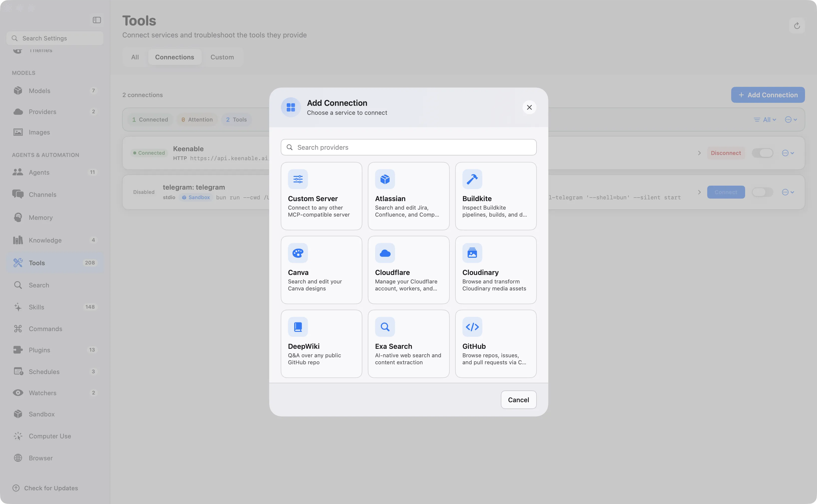Viewport: 817px width, 504px height.
Task: Click the Custom Server sliders icon
Action: point(298,179)
